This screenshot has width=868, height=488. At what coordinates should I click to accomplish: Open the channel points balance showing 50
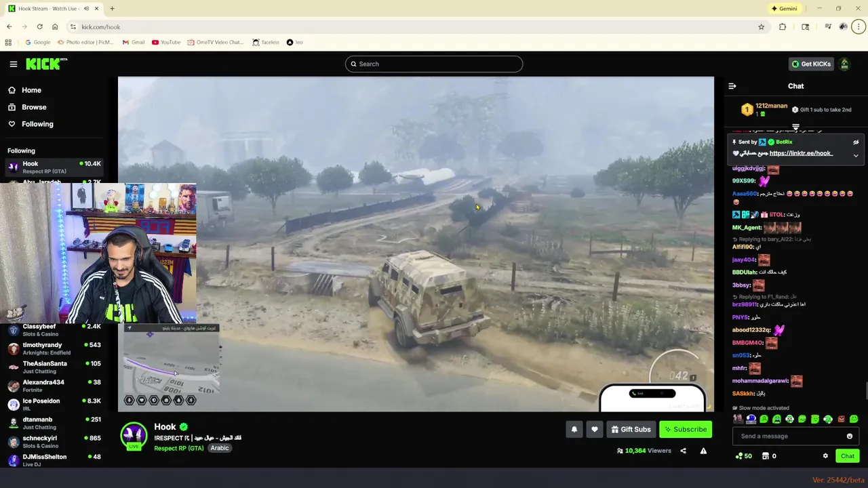point(743,456)
